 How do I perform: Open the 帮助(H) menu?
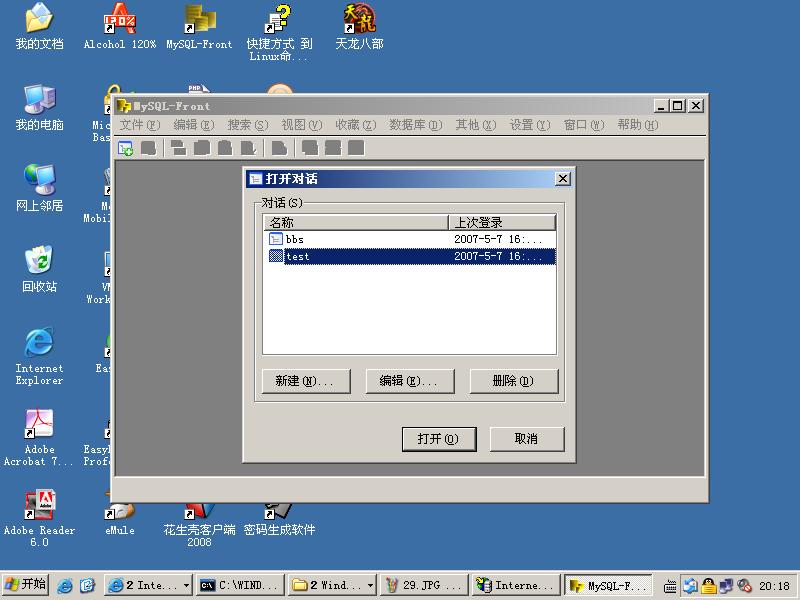click(x=638, y=124)
